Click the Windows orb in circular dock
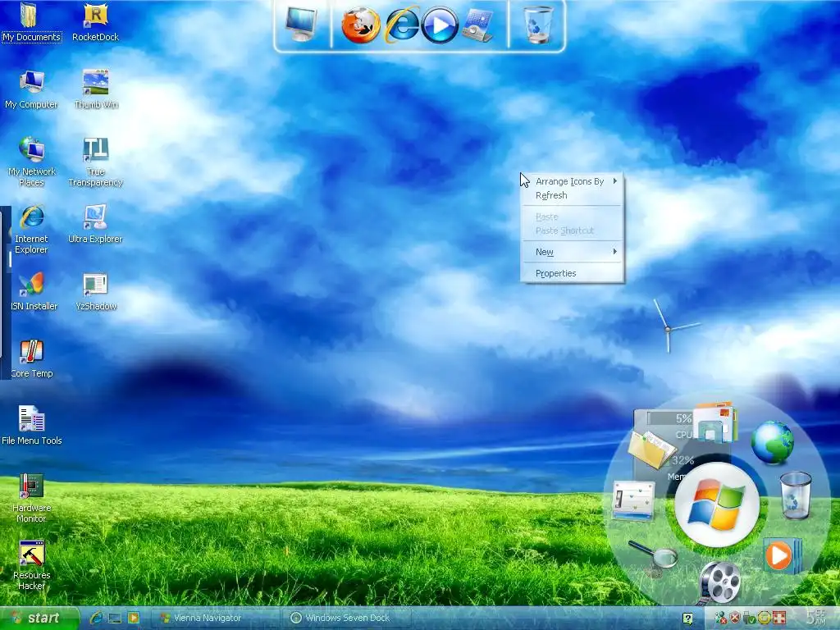840x630 pixels. pos(717,504)
